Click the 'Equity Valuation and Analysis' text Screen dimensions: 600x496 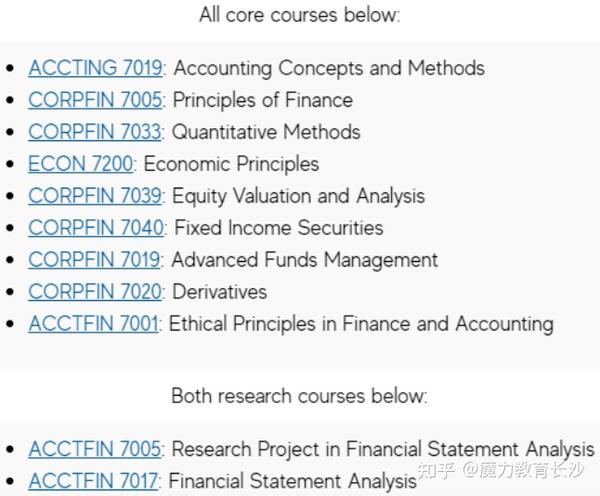tap(298, 196)
